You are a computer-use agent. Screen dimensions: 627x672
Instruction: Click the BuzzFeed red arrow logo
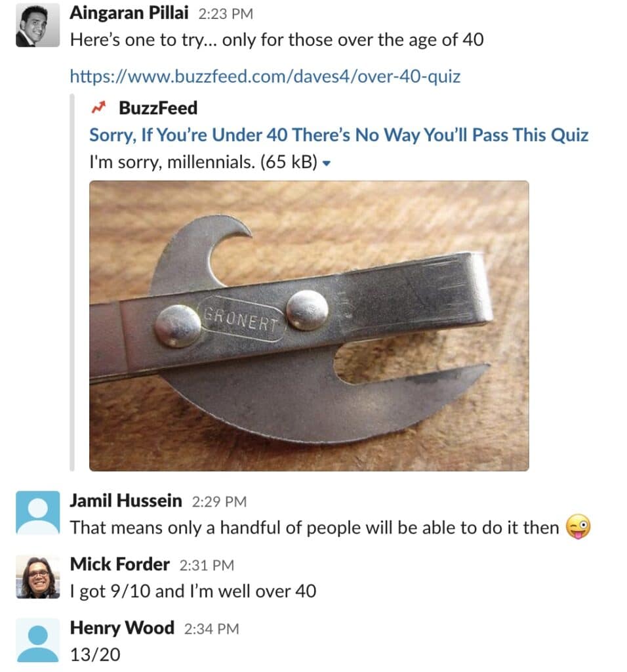98,108
